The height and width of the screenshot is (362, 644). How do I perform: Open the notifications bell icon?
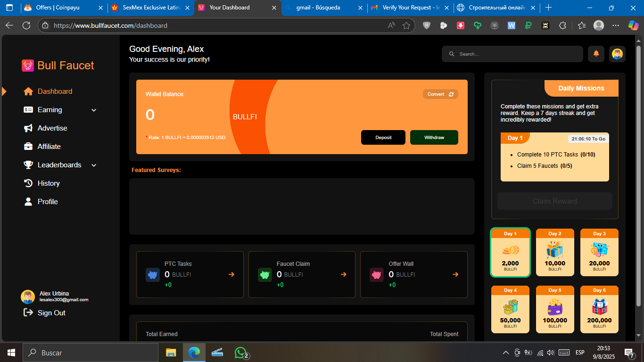pos(596,54)
